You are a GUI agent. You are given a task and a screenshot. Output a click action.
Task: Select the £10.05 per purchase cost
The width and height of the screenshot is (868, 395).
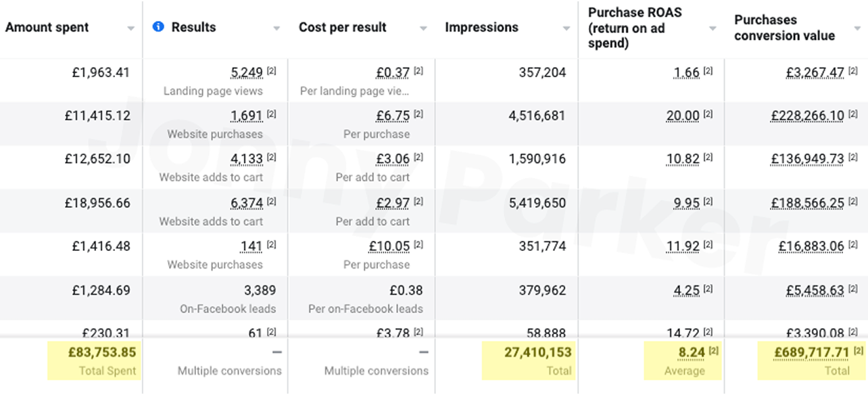pos(389,246)
